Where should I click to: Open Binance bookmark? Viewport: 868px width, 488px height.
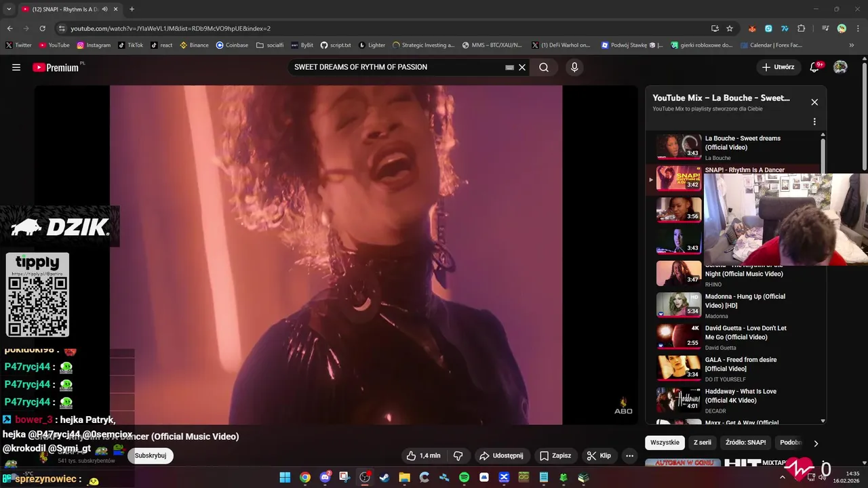pos(194,45)
